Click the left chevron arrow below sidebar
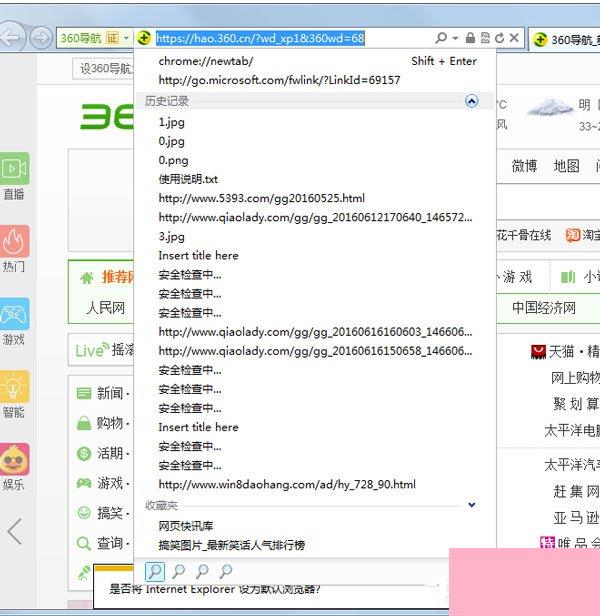Viewport: 600px width, 616px height. (14, 532)
